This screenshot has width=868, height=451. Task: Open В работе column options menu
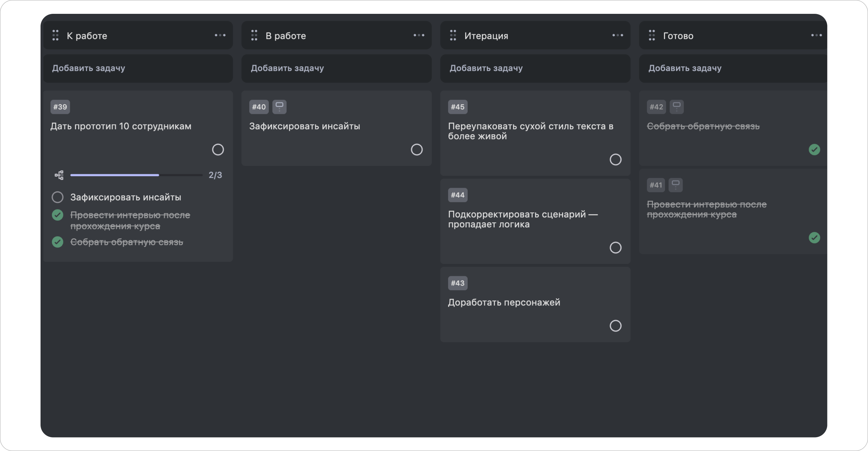click(x=419, y=36)
